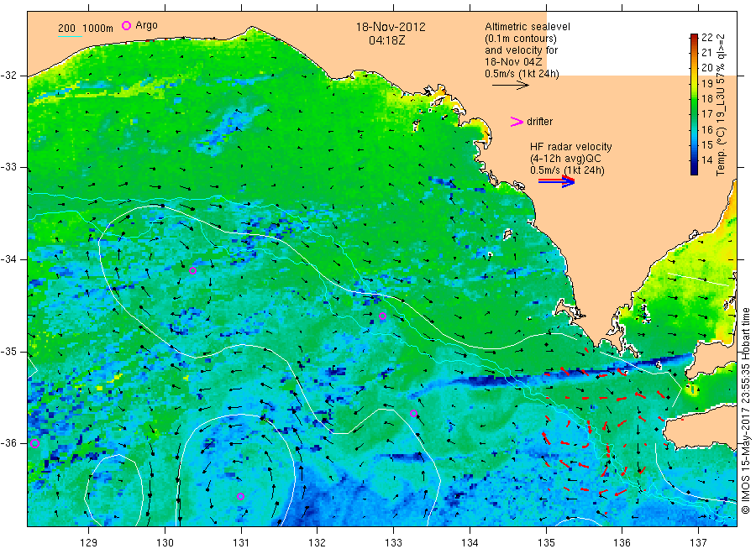The width and height of the screenshot is (756, 554).
Task: Select the Argo float marker near 35.7S 133.3E
Action: 413,413
